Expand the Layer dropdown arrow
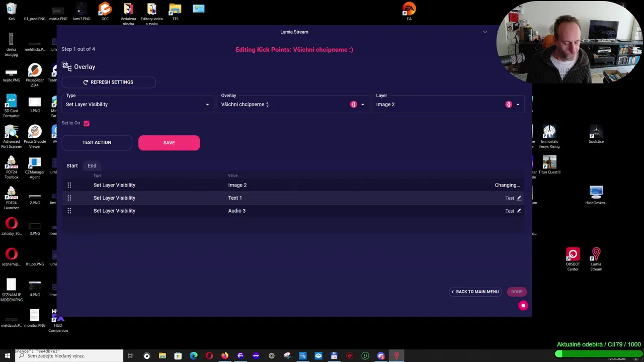The width and height of the screenshot is (644, 362). point(518,105)
